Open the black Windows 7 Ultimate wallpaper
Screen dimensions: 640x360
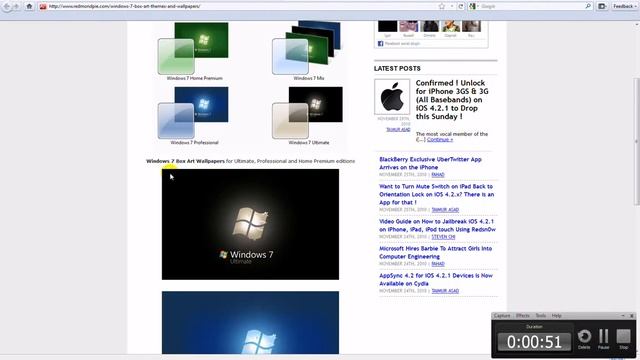[x=250, y=224]
